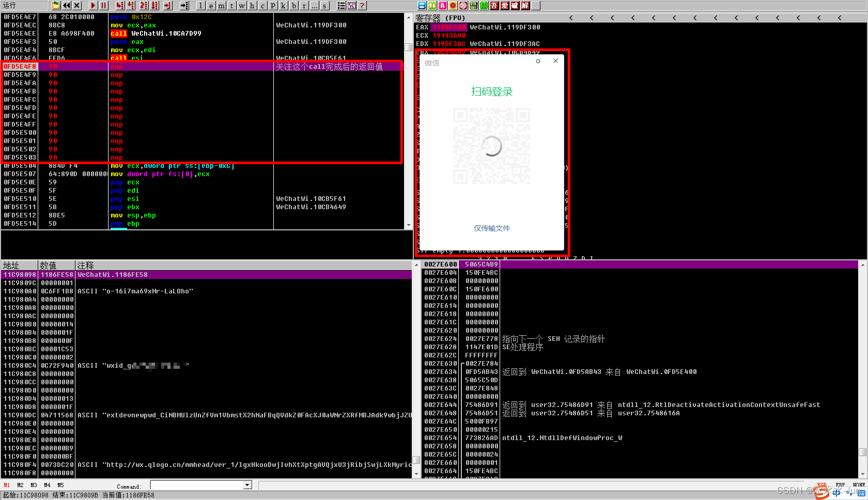Click the Step Into toolbar icon

tap(120, 6)
